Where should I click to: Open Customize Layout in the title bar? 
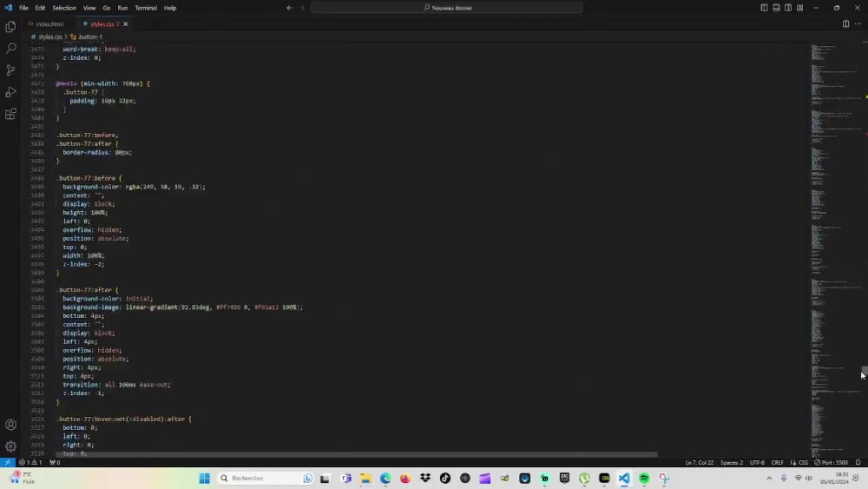coord(800,8)
